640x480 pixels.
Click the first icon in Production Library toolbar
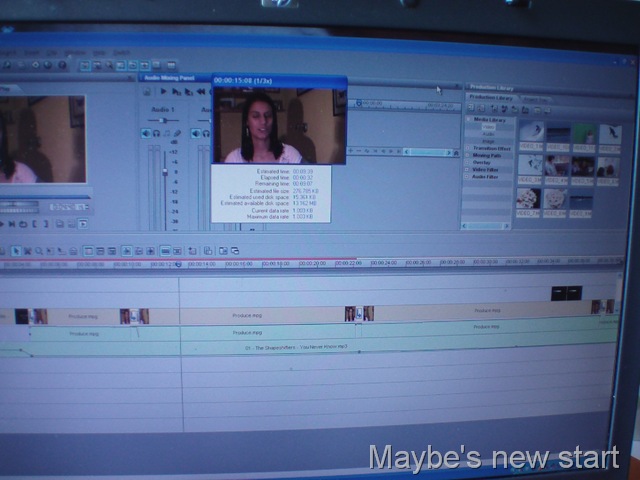tap(471, 108)
